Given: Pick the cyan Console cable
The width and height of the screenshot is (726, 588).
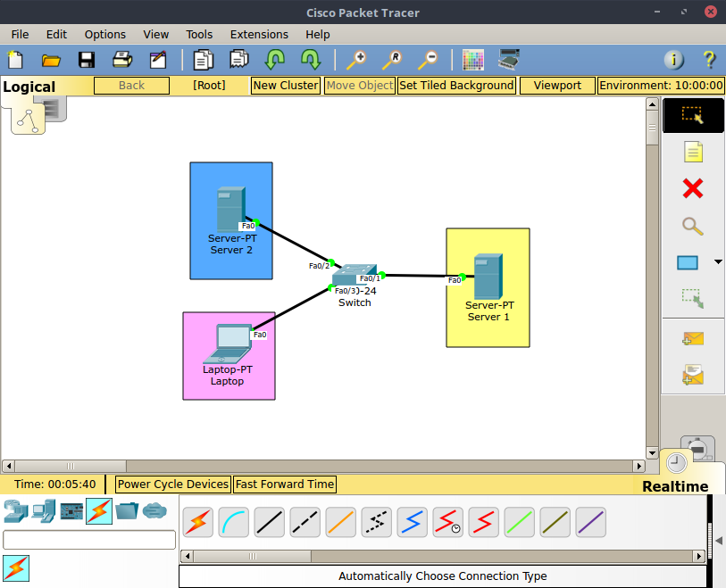Looking at the screenshot, I should pos(233,522).
